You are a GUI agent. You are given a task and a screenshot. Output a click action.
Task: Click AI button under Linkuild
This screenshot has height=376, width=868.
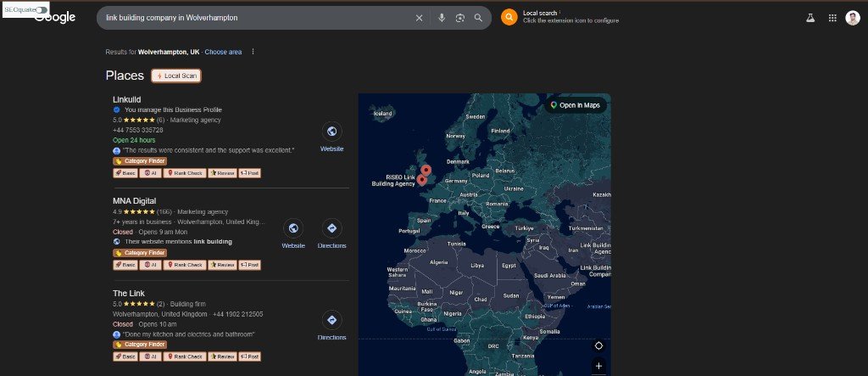tap(151, 173)
